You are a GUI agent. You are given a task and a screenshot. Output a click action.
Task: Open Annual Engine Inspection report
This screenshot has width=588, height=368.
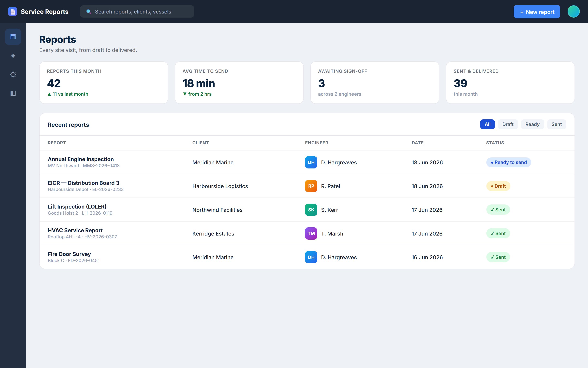[81, 159]
